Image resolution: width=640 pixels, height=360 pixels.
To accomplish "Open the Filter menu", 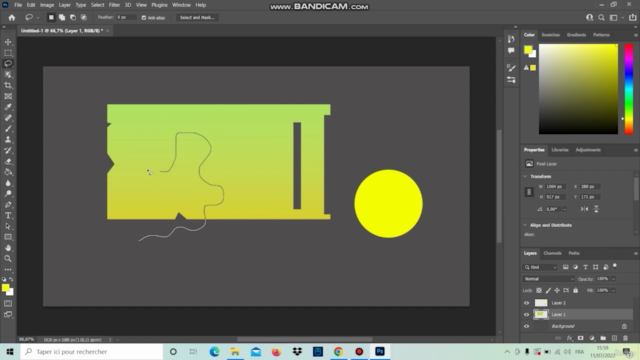I will point(114,5).
